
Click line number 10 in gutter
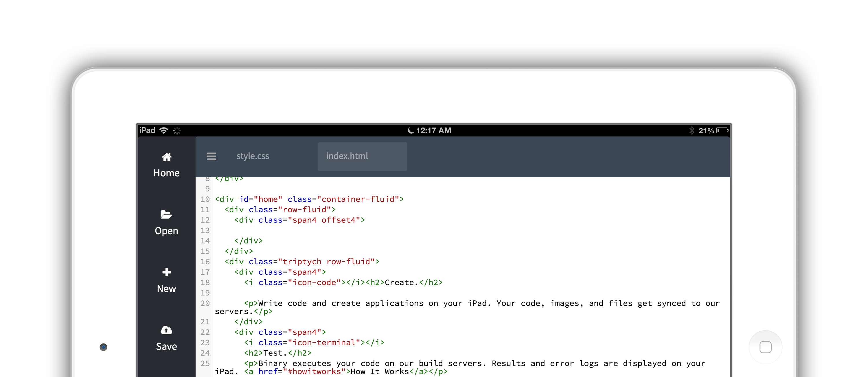pyautogui.click(x=205, y=199)
